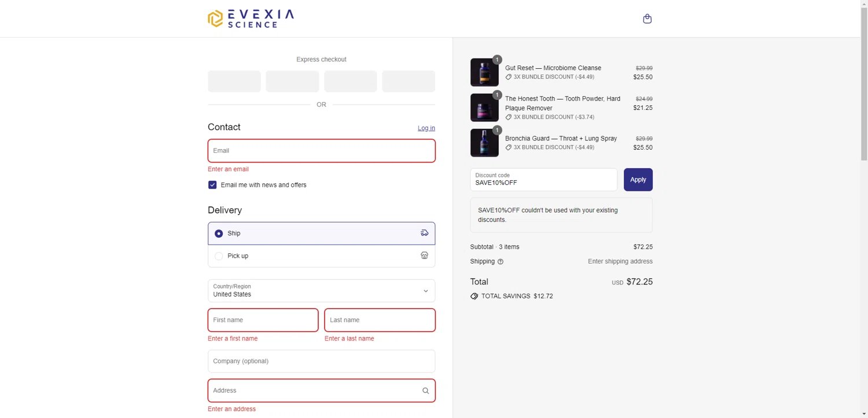This screenshot has width=868, height=418.
Task: Click The Honest Tooth product thumbnail
Action: (484, 108)
